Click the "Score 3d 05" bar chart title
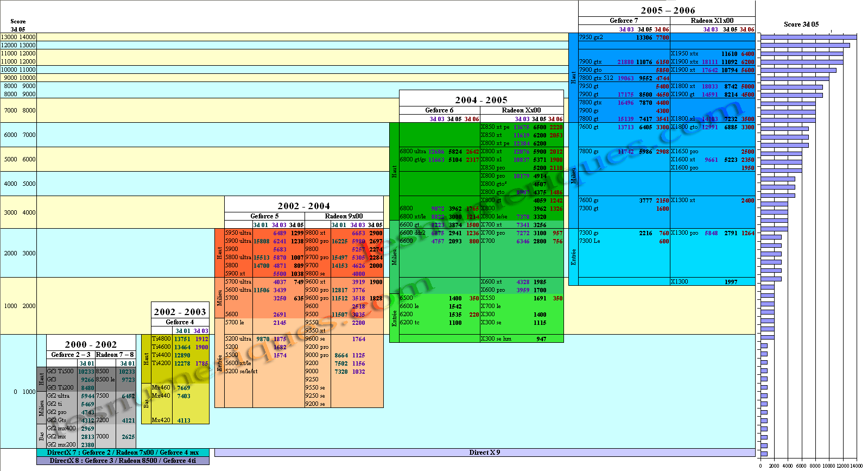868x471 pixels. tap(801, 24)
